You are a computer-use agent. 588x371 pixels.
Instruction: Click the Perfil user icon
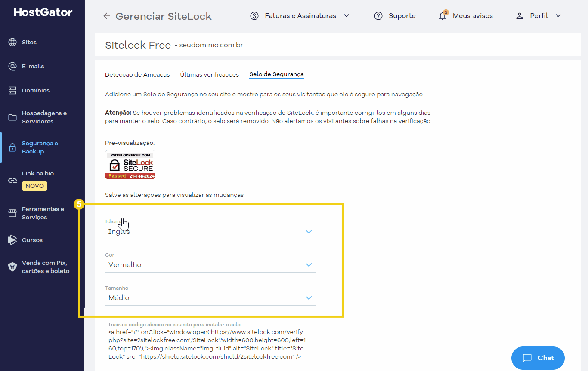click(x=520, y=16)
